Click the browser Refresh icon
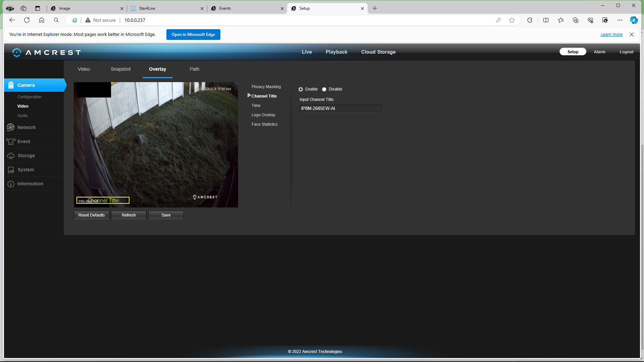 (27, 20)
